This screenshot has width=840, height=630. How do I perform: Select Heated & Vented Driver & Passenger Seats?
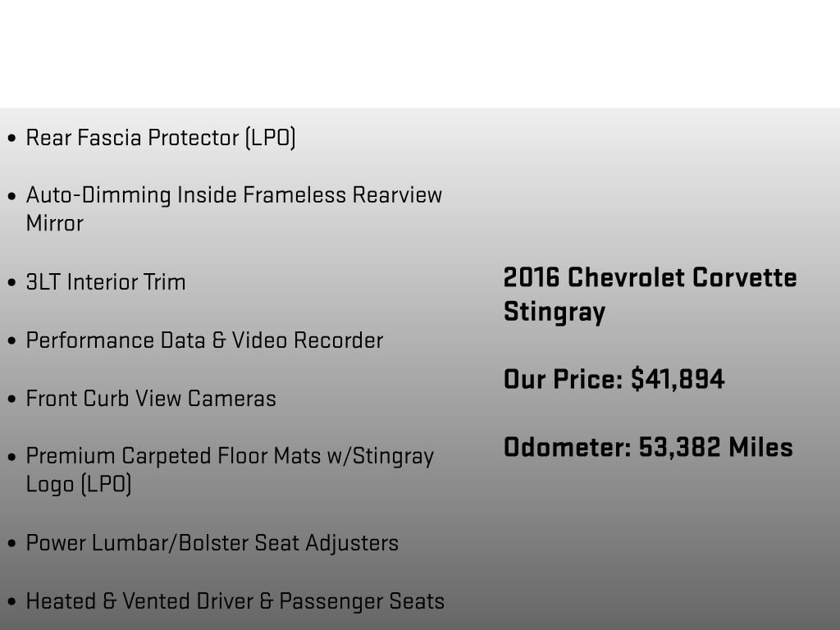pyautogui.click(x=235, y=601)
